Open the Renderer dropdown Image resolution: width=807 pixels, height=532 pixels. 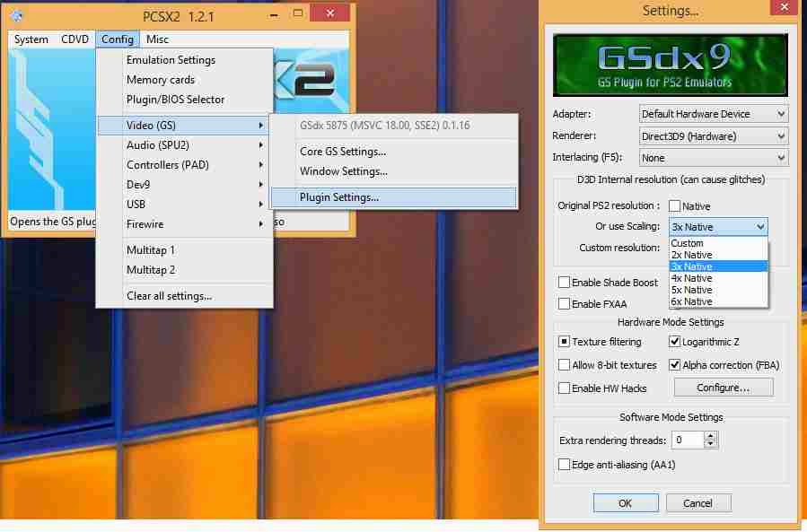(x=778, y=136)
